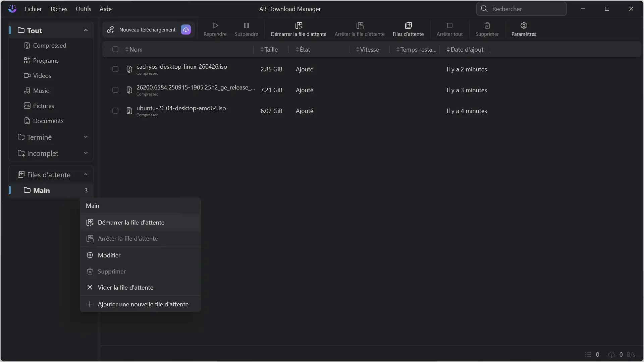
Task: Select the Documents category
Action: (x=51, y=121)
